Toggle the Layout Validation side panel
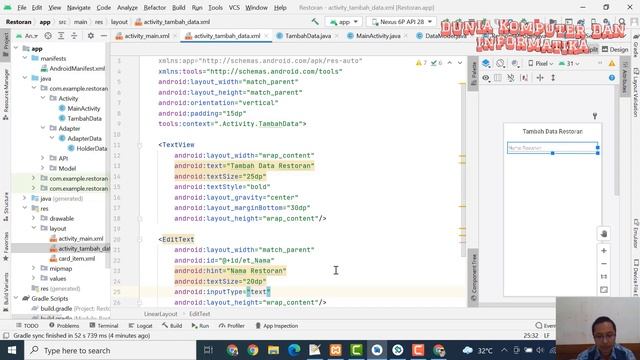Image resolution: width=640 pixels, height=360 pixels. point(636,92)
